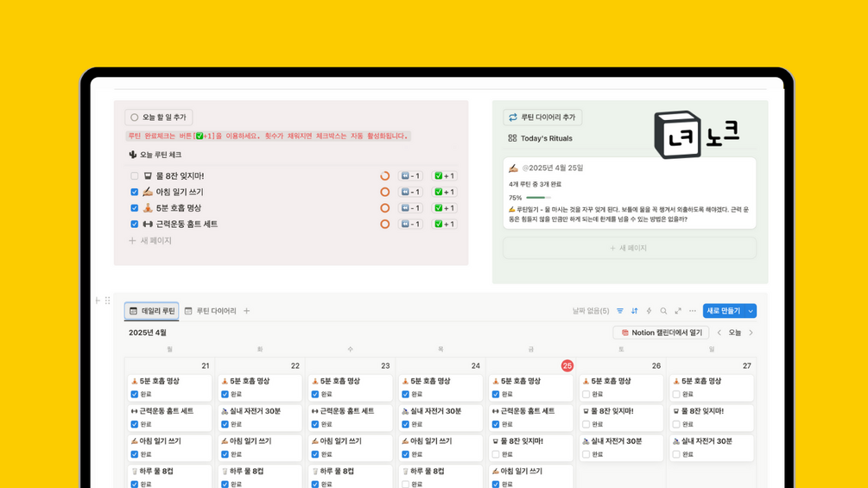Click the cactus icon next to 오늘 루틴 체크
This screenshot has width=868, height=488.
click(x=132, y=155)
